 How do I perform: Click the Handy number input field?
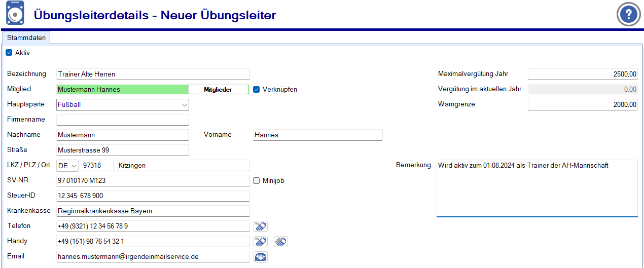pyautogui.click(x=153, y=242)
